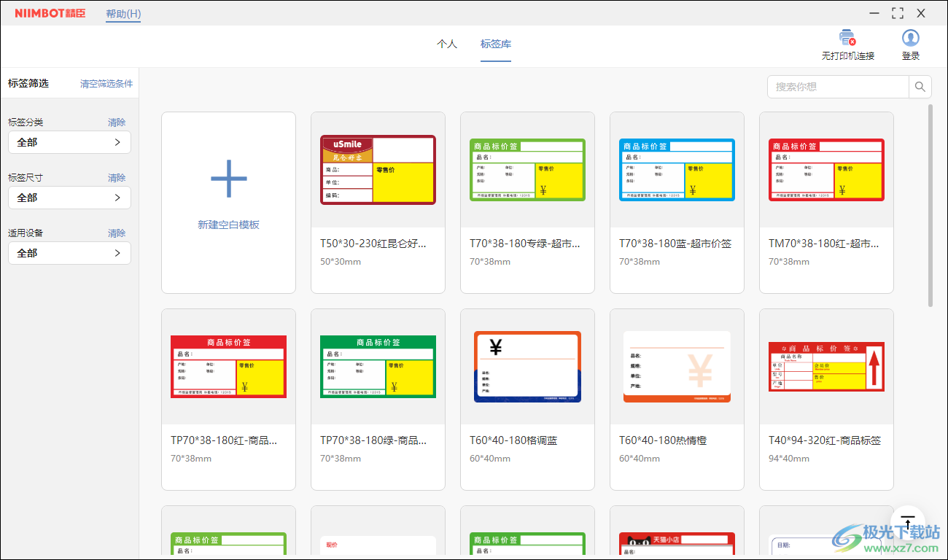The width and height of the screenshot is (948, 560).
Task: Open the T60*40-180格调蓝 template
Action: pos(527,367)
